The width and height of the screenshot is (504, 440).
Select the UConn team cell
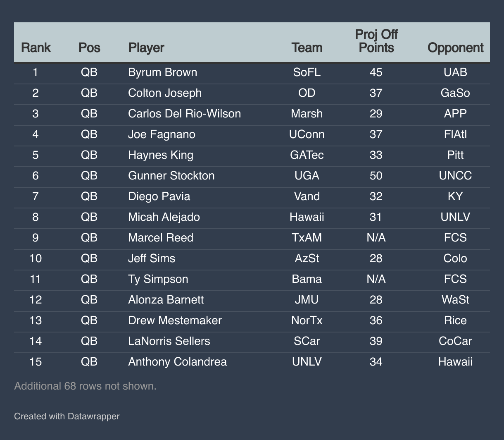(307, 134)
